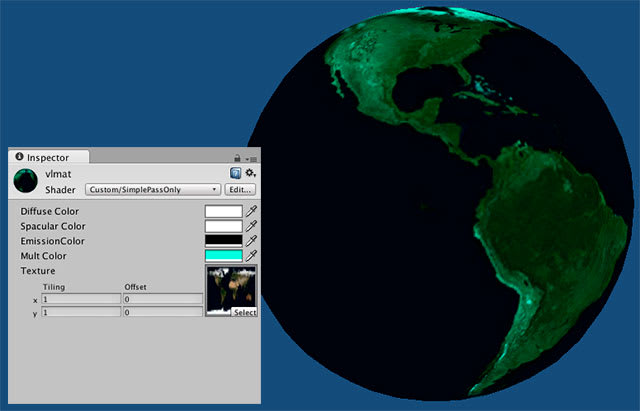Image resolution: width=640 pixels, height=411 pixels.
Task: Open the Inspector panel options menu
Action: coord(251,158)
